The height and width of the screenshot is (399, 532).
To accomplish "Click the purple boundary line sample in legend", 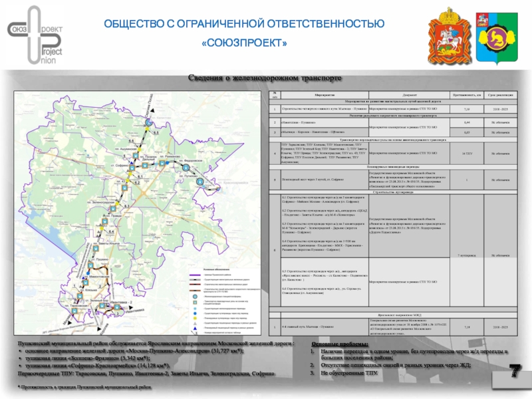I will tap(195, 275).
